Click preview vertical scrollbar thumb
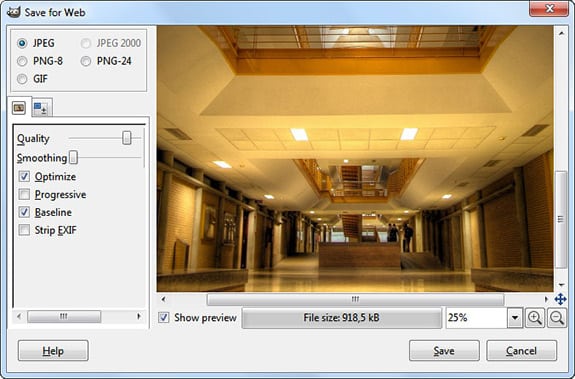575x379 pixels. pyautogui.click(x=561, y=219)
